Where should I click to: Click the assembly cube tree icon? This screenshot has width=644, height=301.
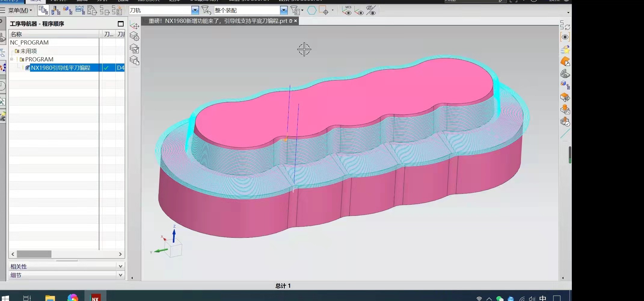[x=565, y=85]
